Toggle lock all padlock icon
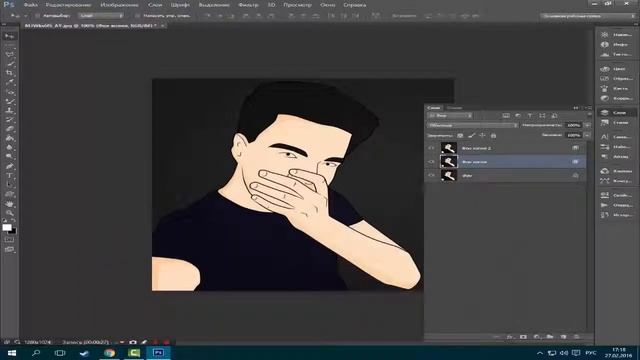This screenshot has width=640, height=360. tap(493, 136)
